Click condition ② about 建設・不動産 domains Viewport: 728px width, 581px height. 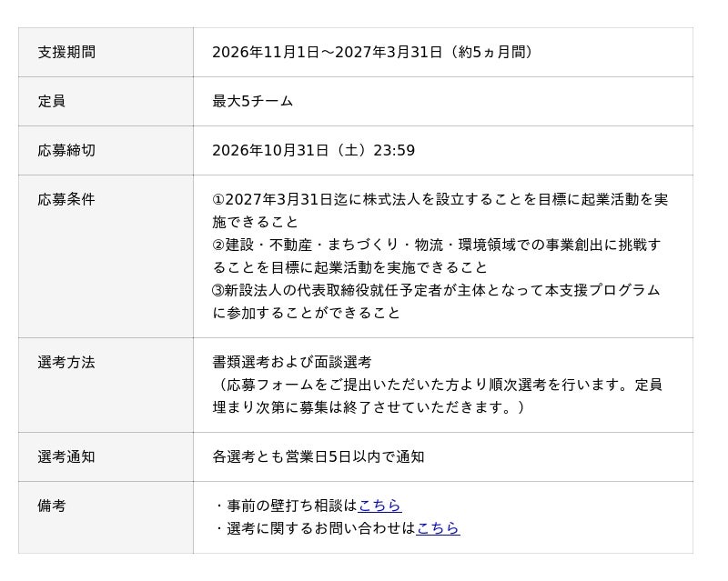[x=437, y=256]
